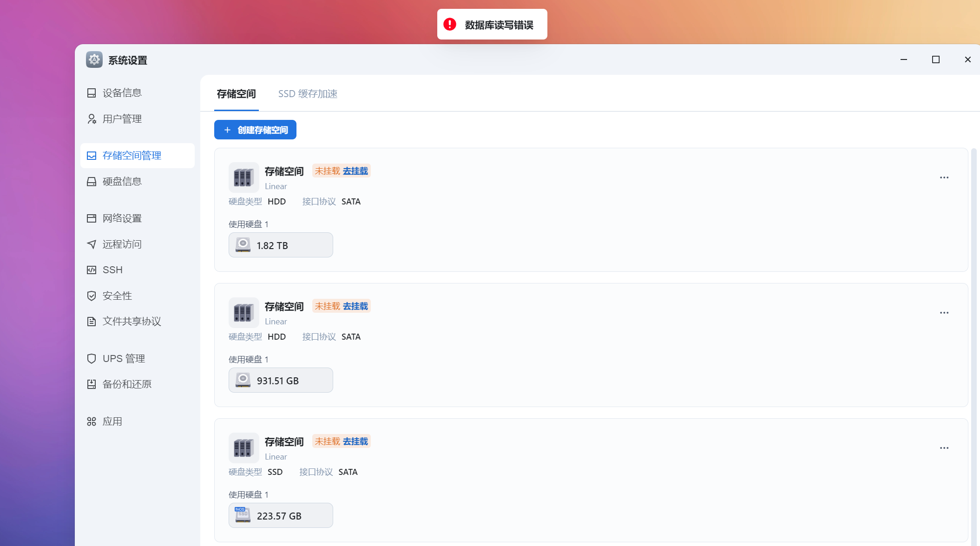The width and height of the screenshot is (980, 546).
Task: Click the 1.82 TB disk chip
Action: point(281,245)
